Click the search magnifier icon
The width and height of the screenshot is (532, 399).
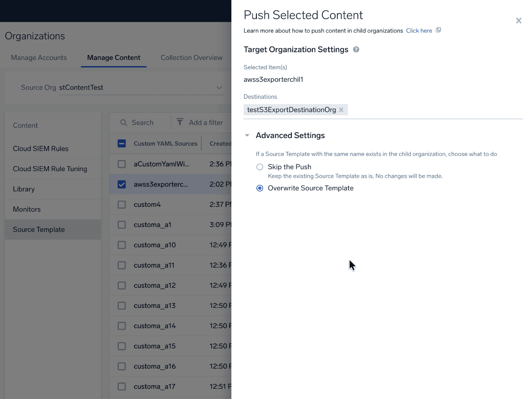[124, 122]
